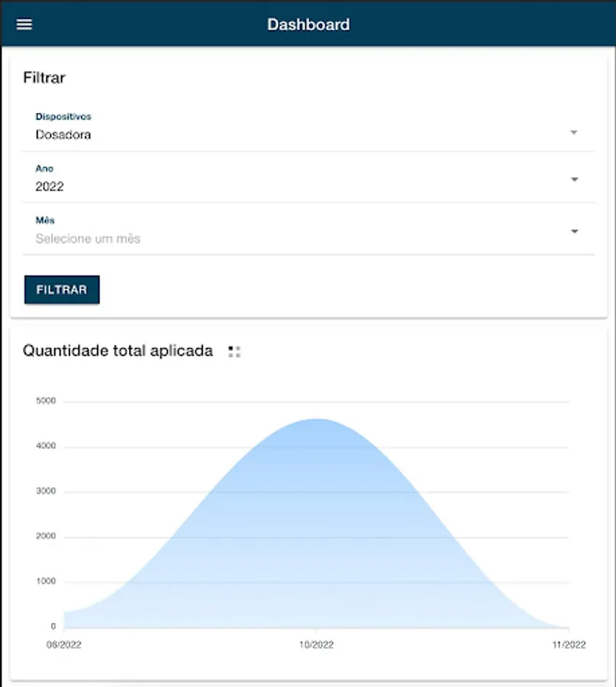Click the Mês field label
616x687 pixels.
(45, 221)
